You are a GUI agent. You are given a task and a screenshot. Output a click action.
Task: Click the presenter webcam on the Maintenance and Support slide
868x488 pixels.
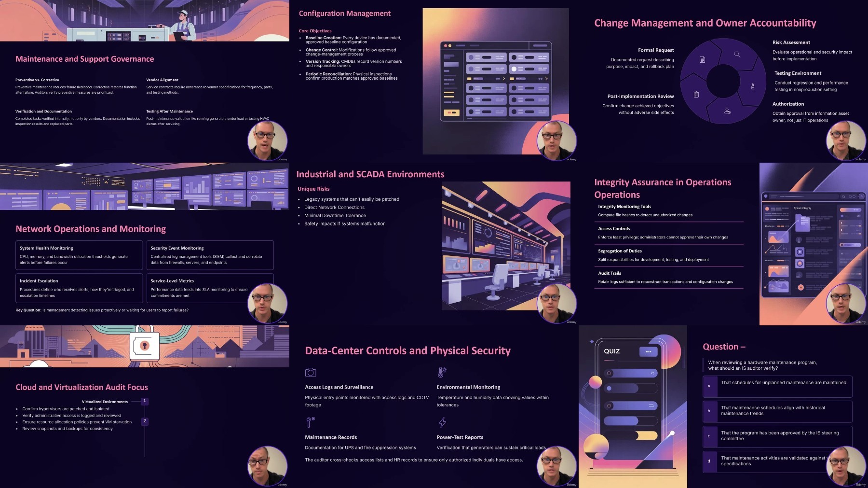[x=268, y=140]
